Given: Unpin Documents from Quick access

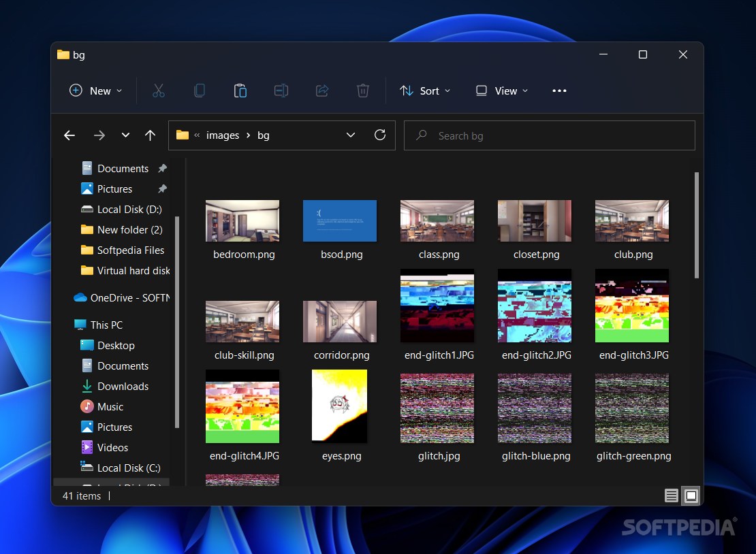Looking at the screenshot, I should [163, 169].
